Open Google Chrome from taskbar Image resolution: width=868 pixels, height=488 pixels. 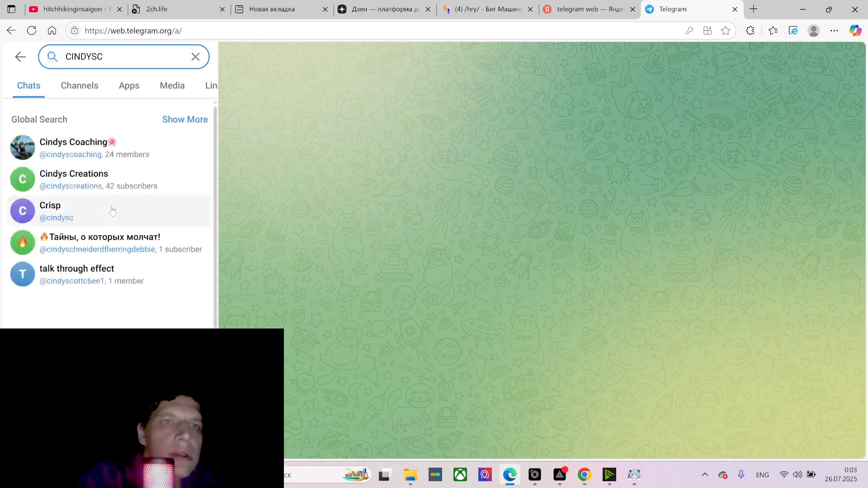pyautogui.click(x=584, y=474)
